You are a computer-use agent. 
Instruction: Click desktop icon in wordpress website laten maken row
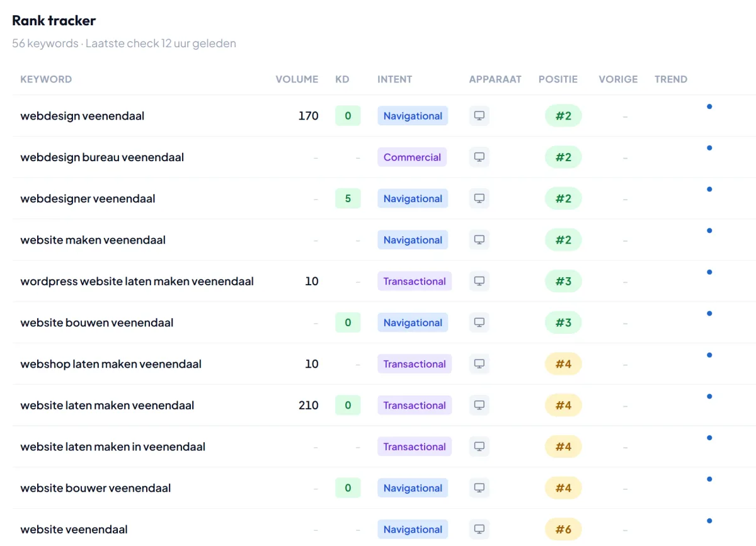(479, 282)
